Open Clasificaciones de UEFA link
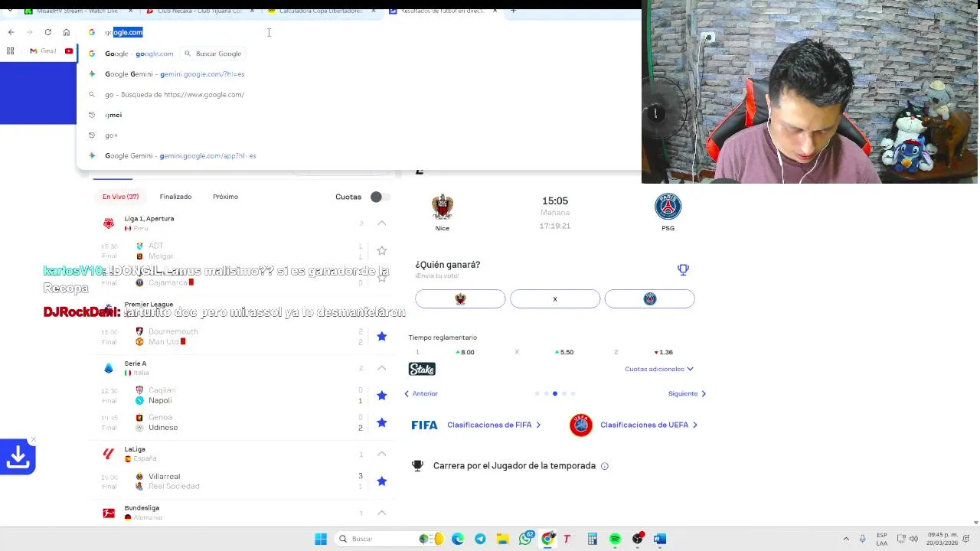Image resolution: width=980 pixels, height=551 pixels. point(648,425)
